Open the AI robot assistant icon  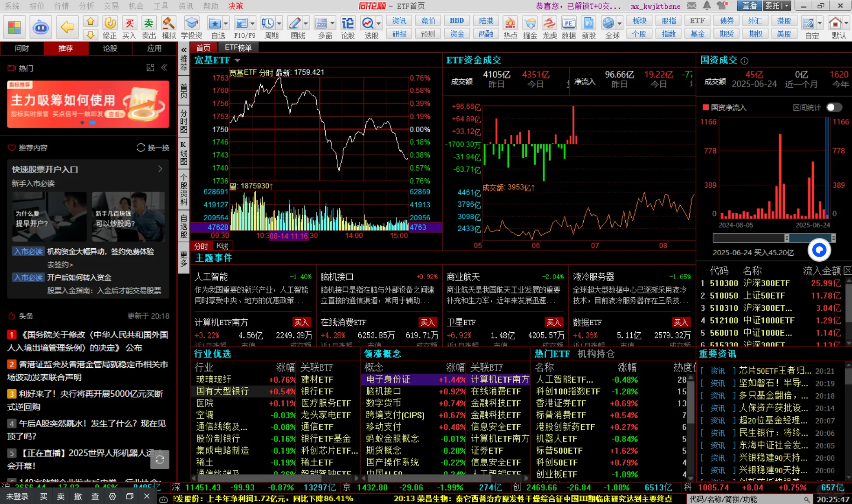41,27
